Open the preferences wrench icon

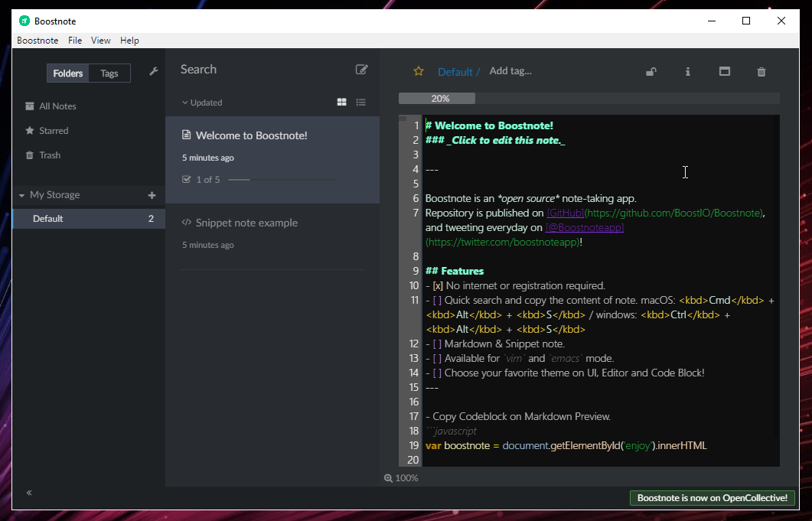[153, 71]
